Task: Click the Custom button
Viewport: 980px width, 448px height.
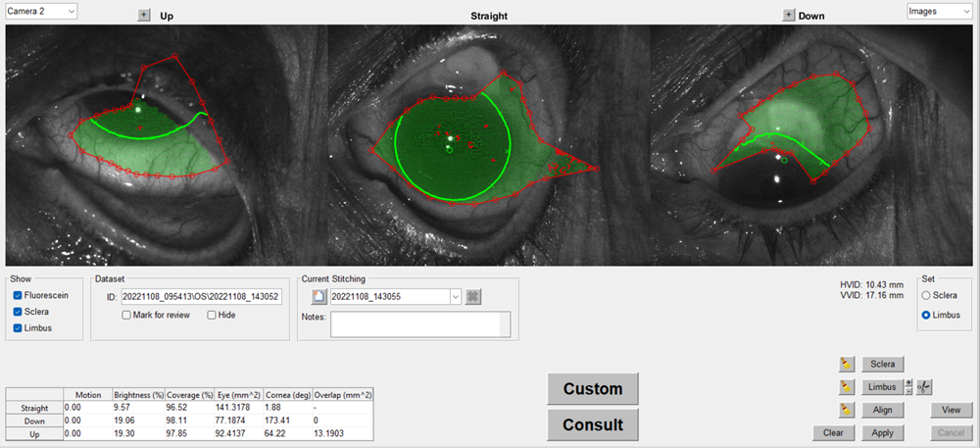Action: 593,388
